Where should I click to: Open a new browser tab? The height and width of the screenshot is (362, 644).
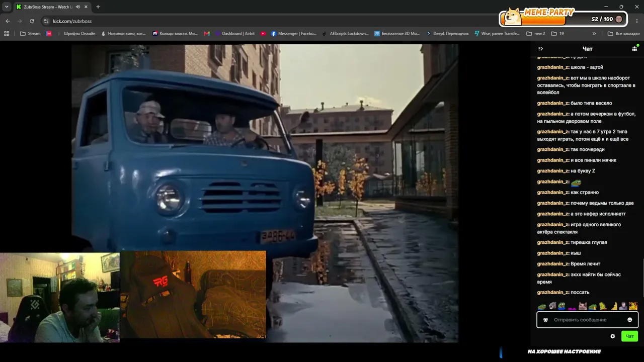click(x=98, y=7)
